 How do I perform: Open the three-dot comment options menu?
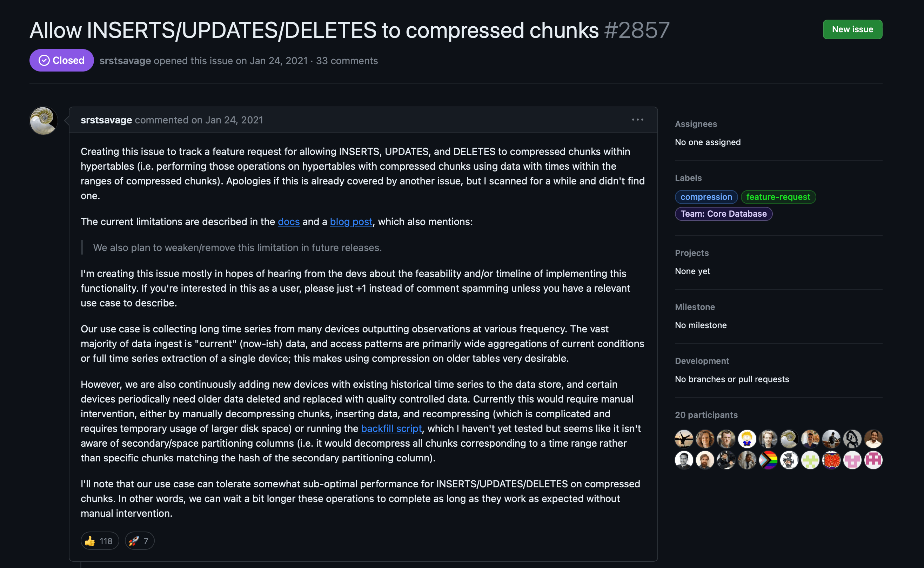pyautogui.click(x=637, y=120)
